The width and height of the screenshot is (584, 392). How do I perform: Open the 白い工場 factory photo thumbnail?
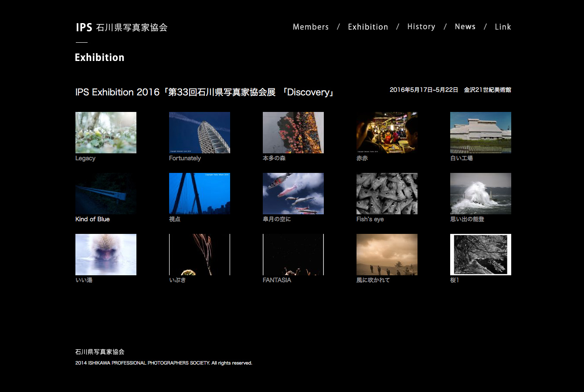[x=481, y=132]
